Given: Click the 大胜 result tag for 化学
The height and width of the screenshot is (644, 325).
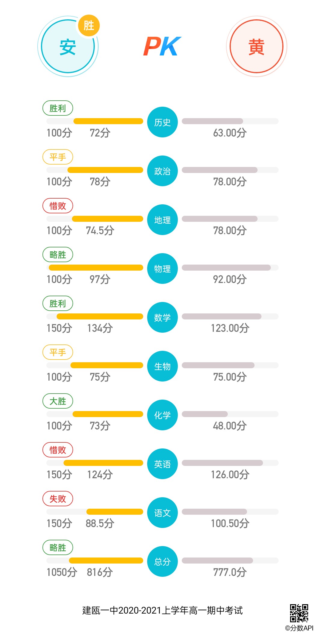Looking at the screenshot, I should coord(58,401).
